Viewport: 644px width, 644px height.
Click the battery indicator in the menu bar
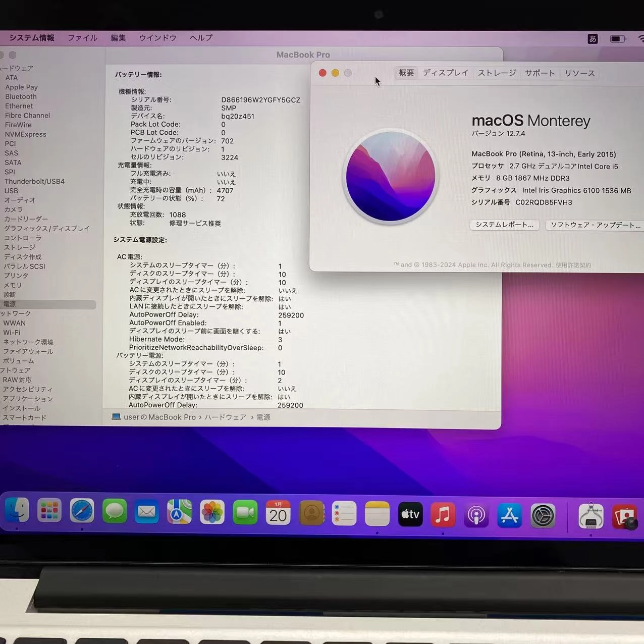point(616,38)
